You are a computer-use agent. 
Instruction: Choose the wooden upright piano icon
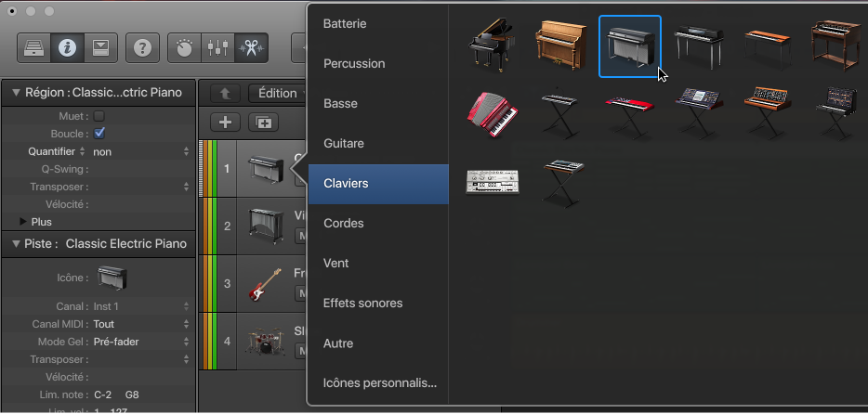(560, 45)
